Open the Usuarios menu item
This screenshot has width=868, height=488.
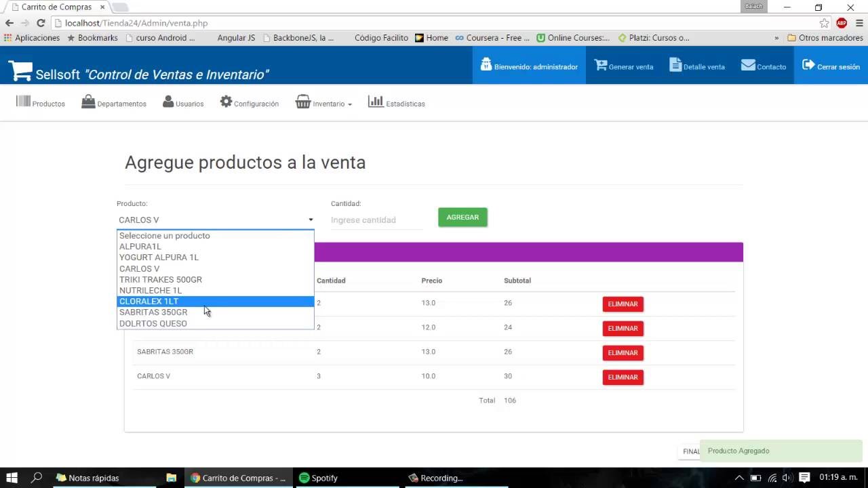(183, 103)
